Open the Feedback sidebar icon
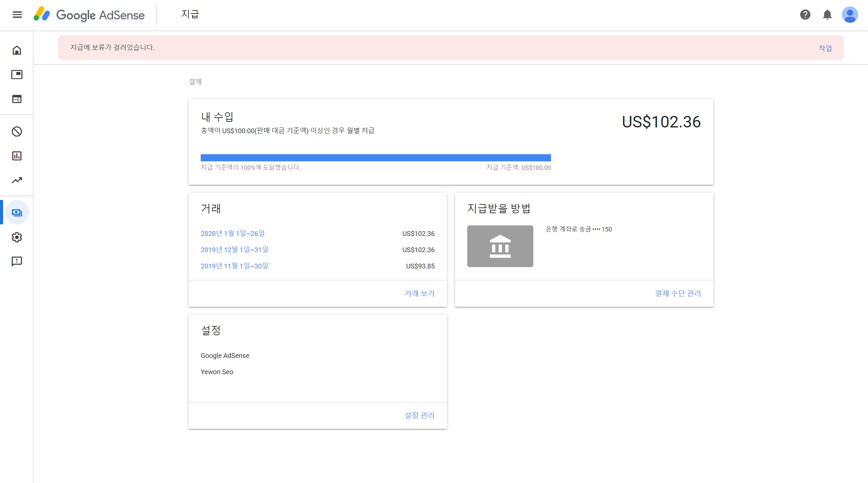The width and height of the screenshot is (868, 483). click(17, 261)
